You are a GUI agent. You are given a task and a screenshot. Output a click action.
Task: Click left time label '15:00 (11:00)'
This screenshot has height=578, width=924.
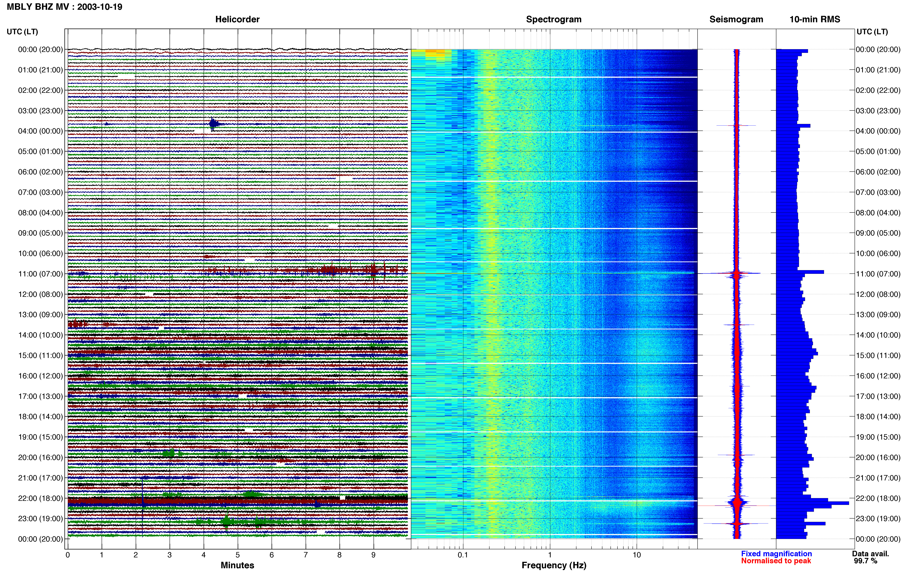pos(41,356)
